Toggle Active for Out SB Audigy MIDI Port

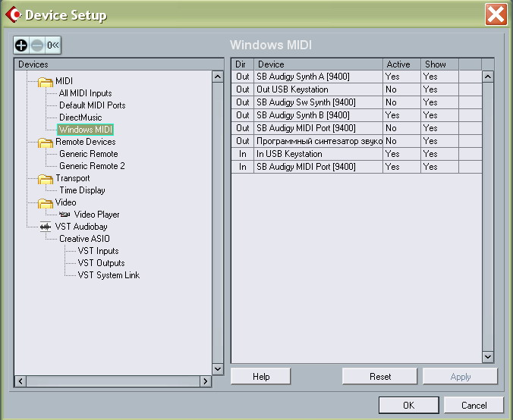click(401, 128)
